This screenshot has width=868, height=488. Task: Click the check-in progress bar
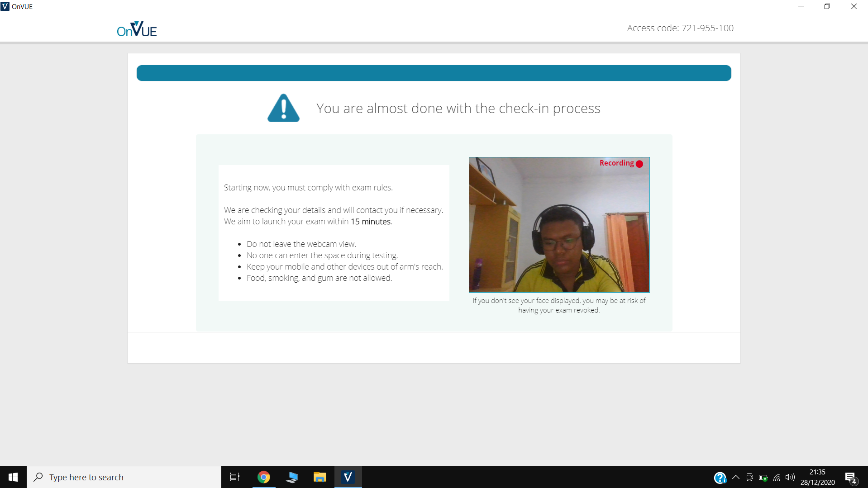434,73
